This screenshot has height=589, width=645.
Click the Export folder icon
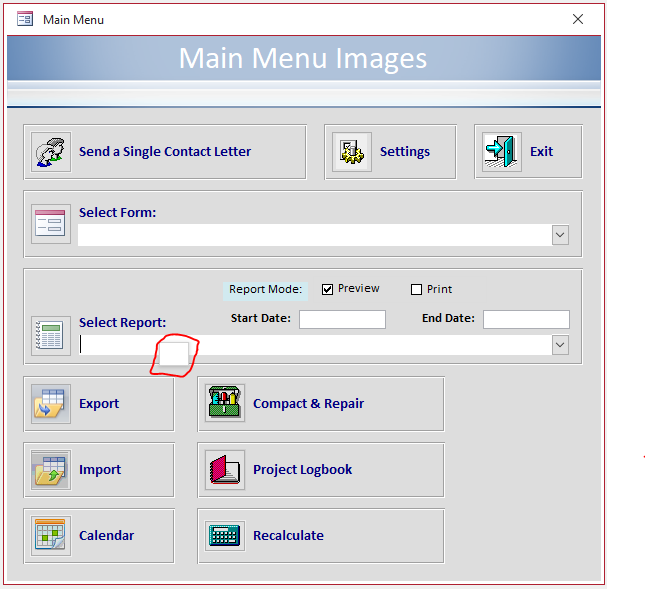coord(51,404)
